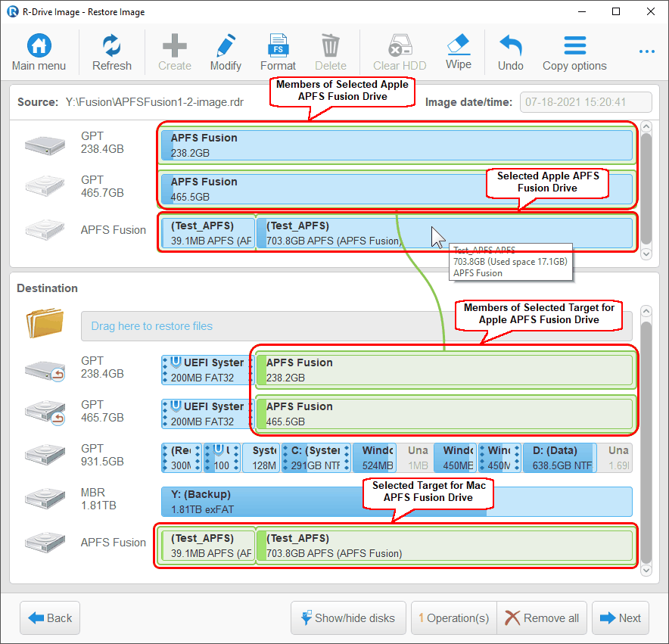Click Remove all operations button
This screenshot has height=644, width=669.
coord(542,618)
